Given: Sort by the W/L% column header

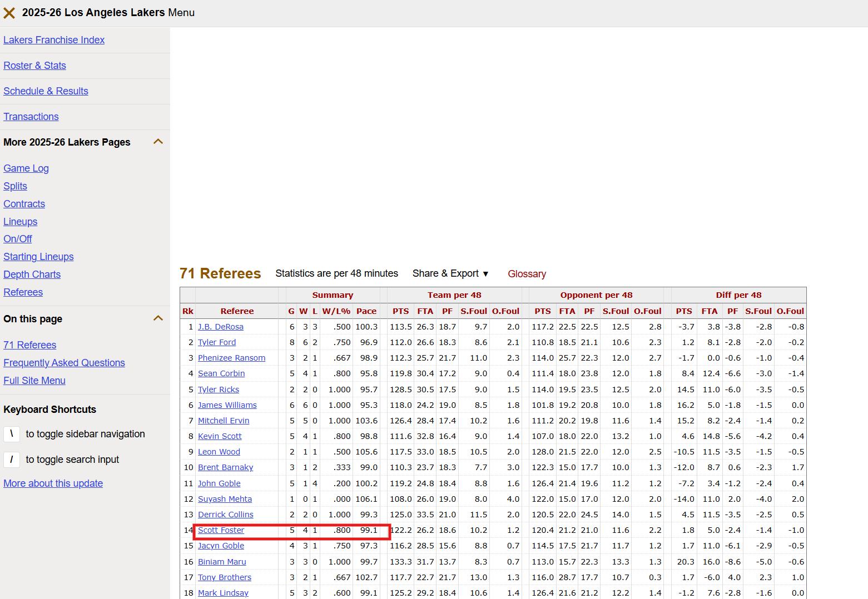Looking at the screenshot, I should (x=336, y=311).
